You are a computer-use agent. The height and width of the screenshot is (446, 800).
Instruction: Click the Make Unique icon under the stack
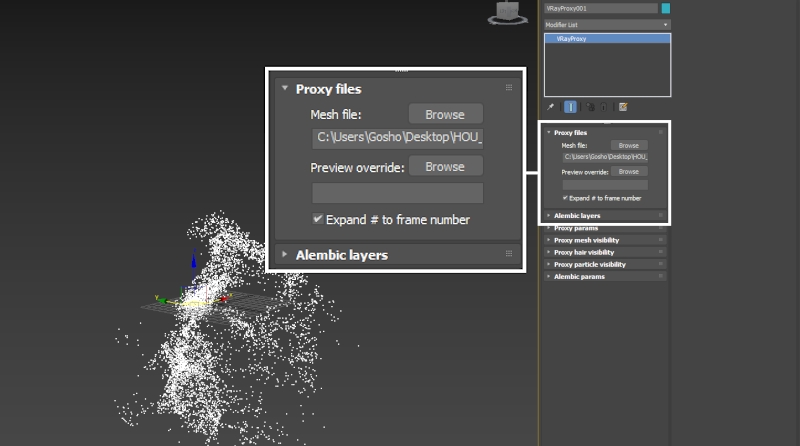(589, 106)
